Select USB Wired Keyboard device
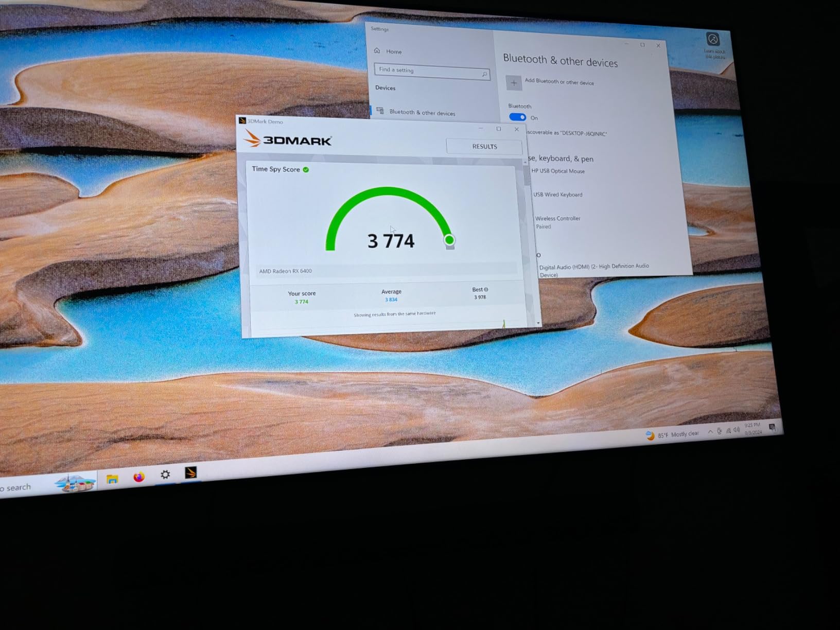The image size is (840, 630). coord(558,195)
